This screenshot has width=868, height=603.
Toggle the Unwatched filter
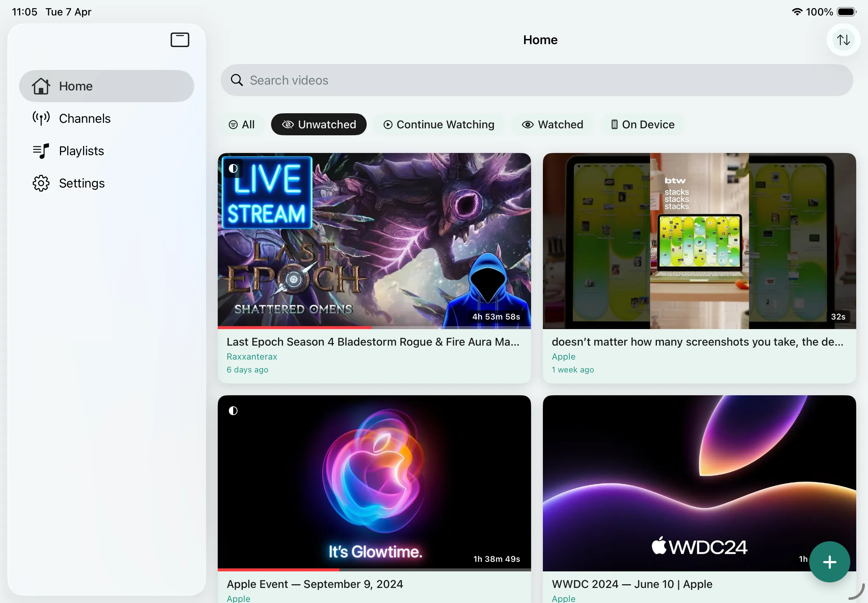coord(319,124)
